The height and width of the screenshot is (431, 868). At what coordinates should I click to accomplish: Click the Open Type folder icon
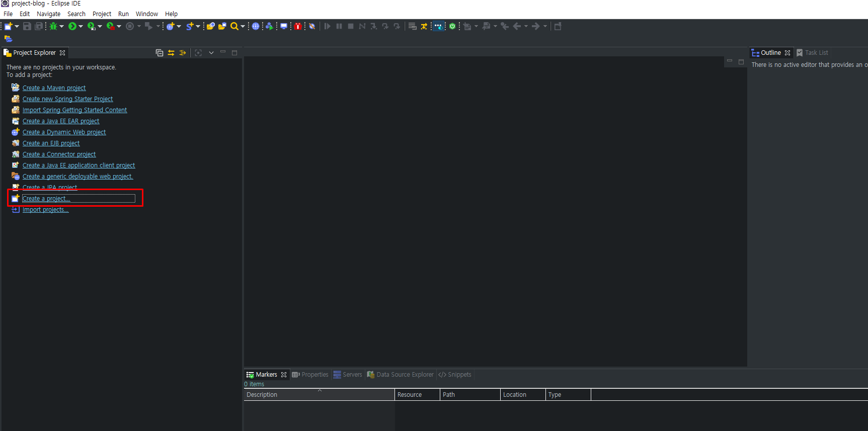click(211, 26)
